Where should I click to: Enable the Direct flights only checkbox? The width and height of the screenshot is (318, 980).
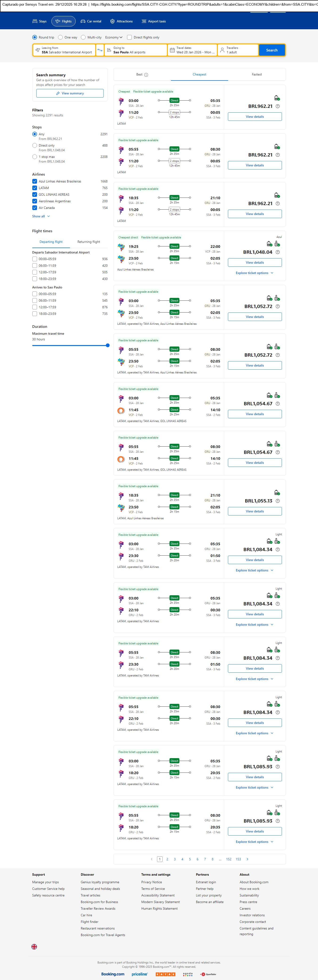[130, 37]
